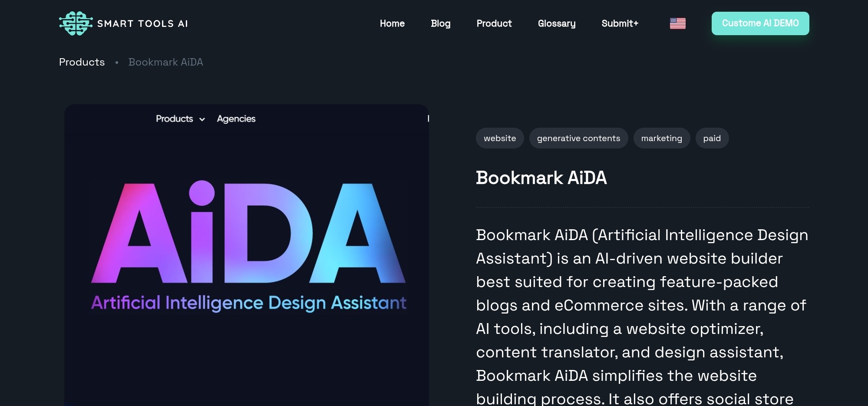The width and height of the screenshot is (868, 406).
Task: Click the Artificial Intelligence Design Assistant tagline
Action: [x=249, y=303]
